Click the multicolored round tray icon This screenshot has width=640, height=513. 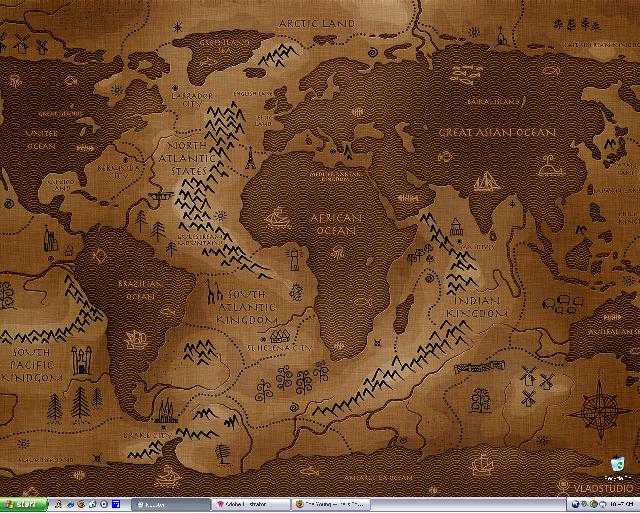593,504
